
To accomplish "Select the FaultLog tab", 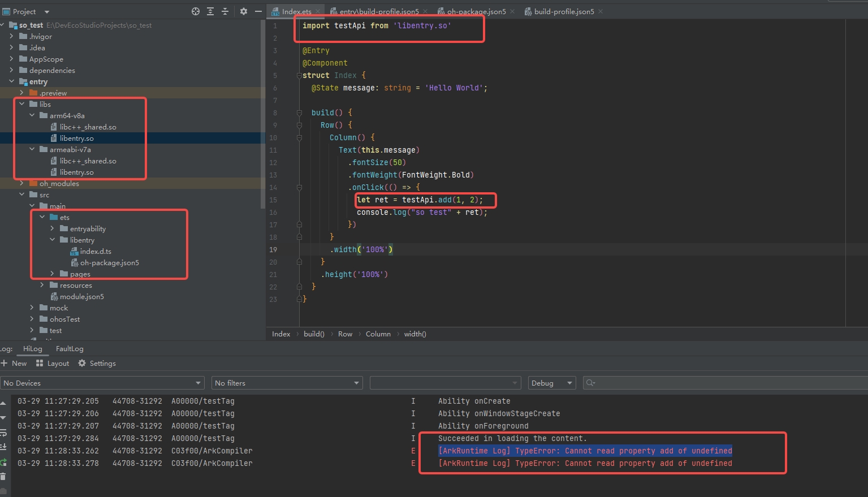I will 70,349.
